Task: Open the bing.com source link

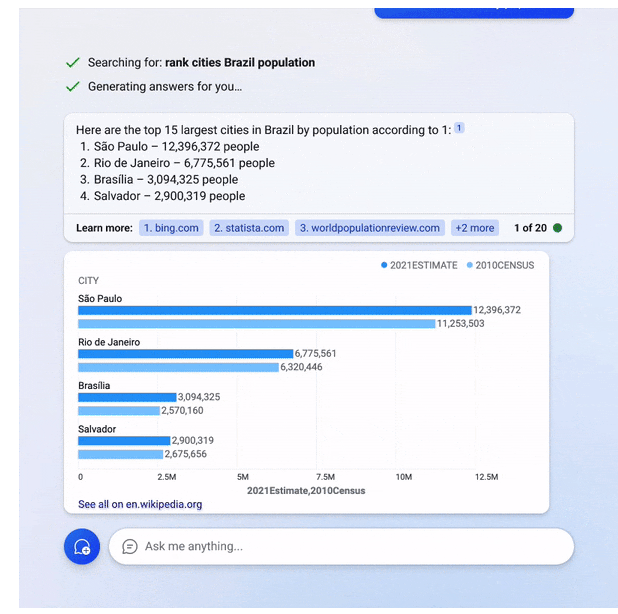Action: (x=171, y=228)
